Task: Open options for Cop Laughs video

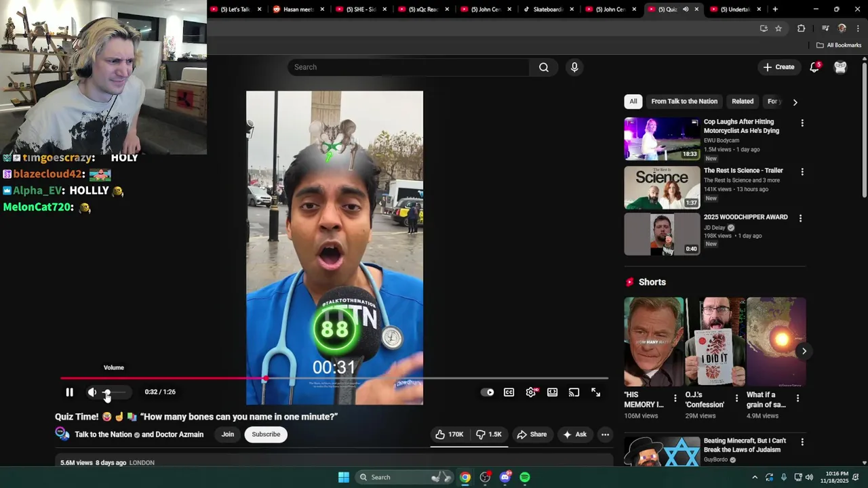Action: tap(802, 123)
